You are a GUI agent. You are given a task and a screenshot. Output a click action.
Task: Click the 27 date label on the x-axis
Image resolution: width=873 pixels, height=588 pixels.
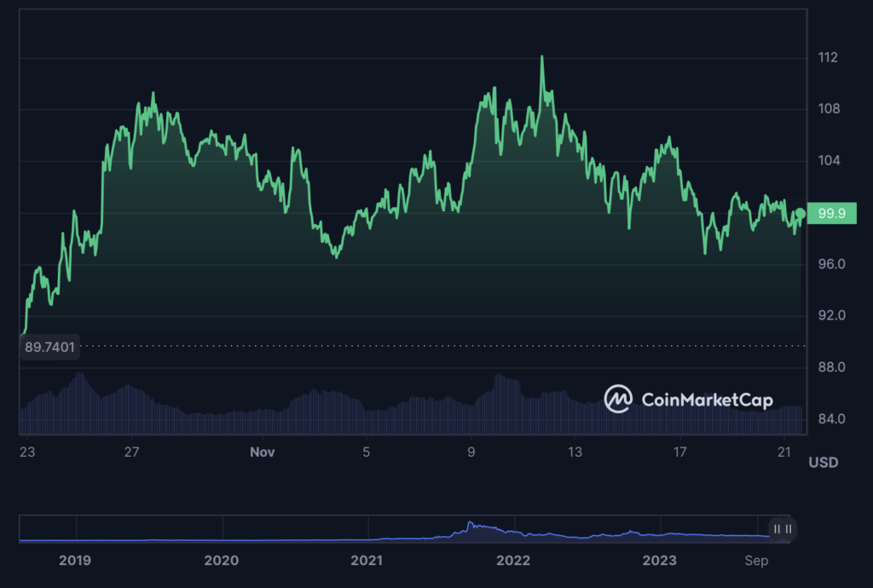[x=131, y=452]
